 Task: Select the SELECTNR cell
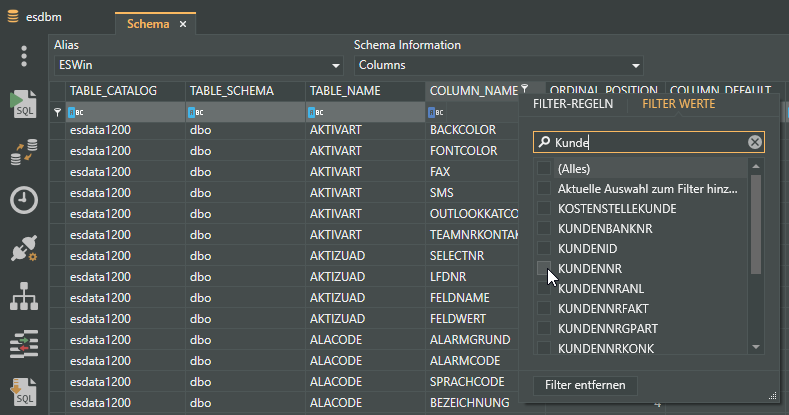pos(472,256)
